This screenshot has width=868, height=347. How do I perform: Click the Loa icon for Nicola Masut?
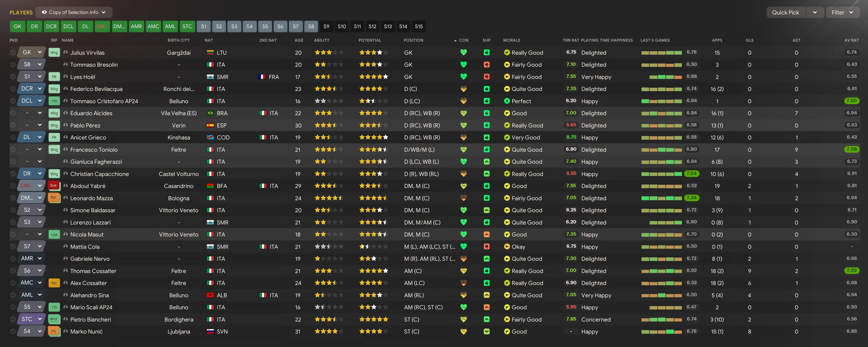coord(54,235)
